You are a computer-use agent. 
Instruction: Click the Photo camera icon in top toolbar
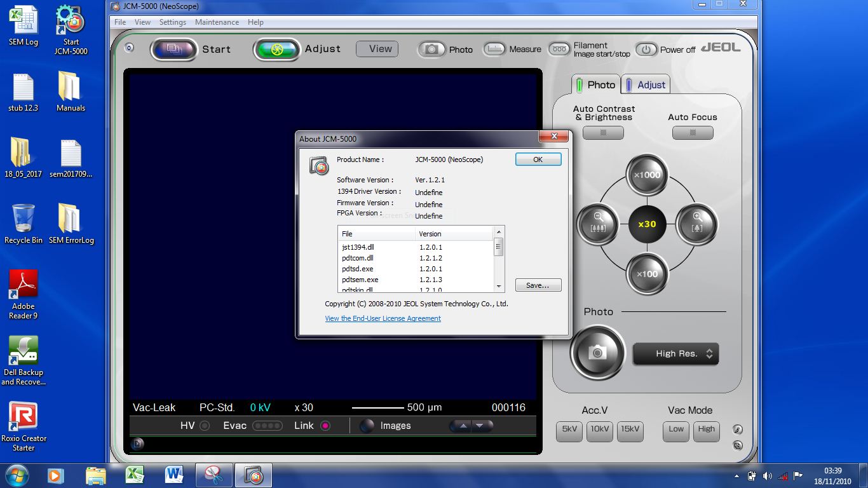point(432,49)
